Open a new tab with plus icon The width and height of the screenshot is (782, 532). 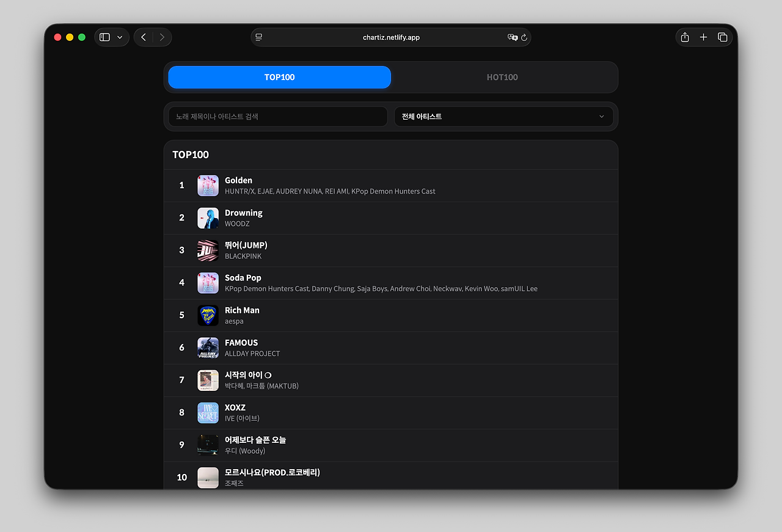[703, 37]
